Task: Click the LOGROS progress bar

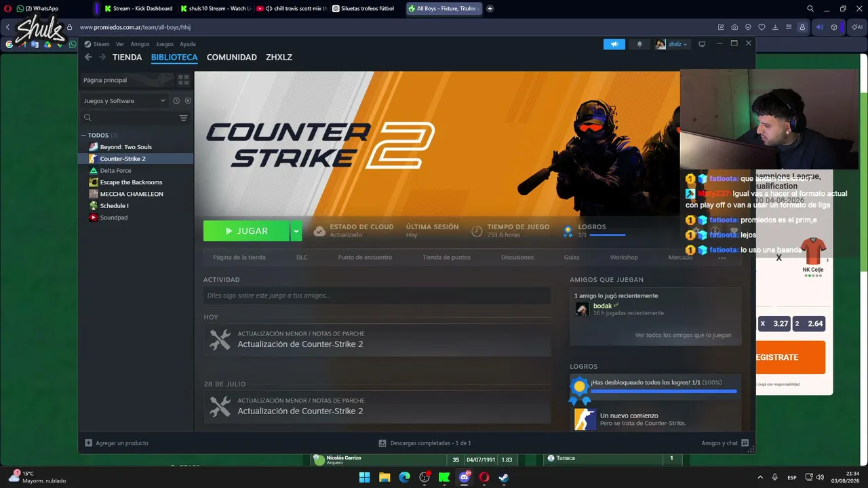Action: click(608, 235)
